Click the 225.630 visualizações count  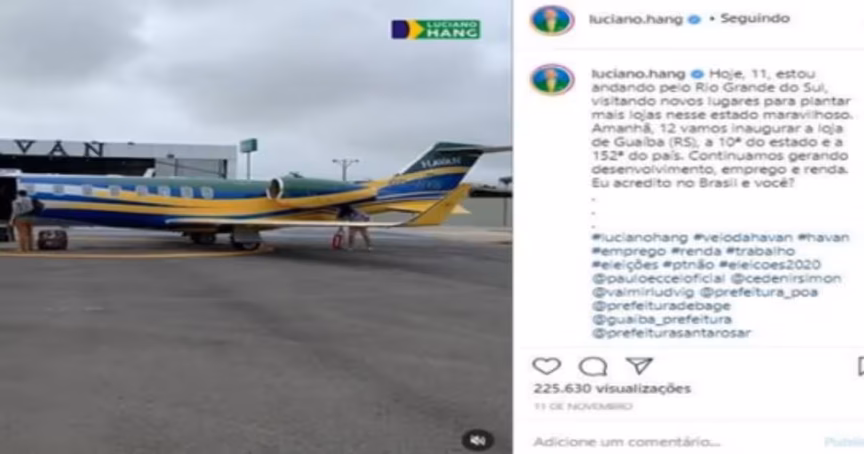pyautogui.click(x=612, y=388)
